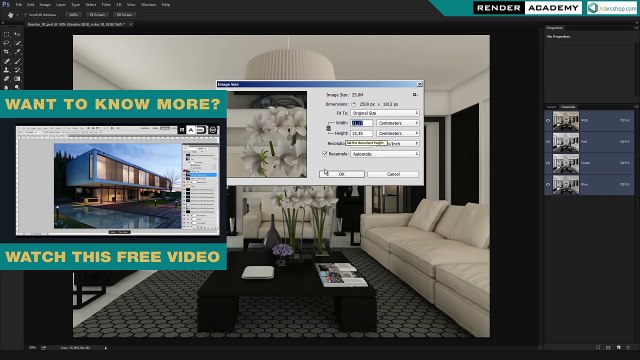
Task: Select the Blue channel thumbnail
Action: pos(566,184)
